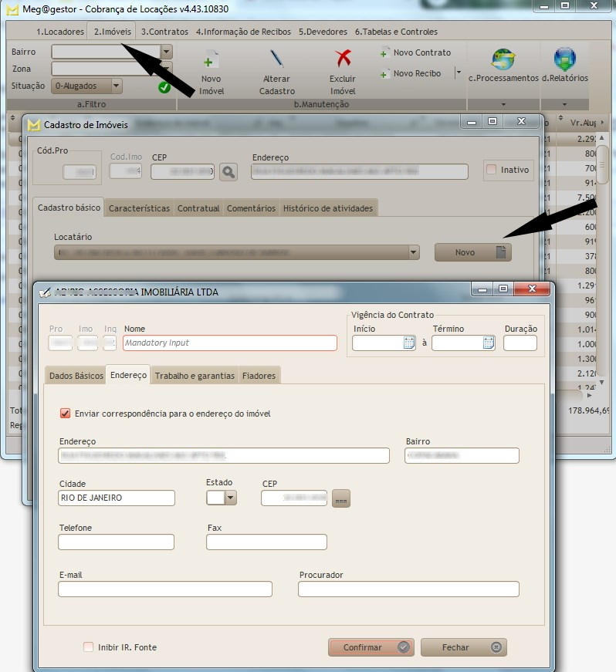
Task: Open calendar picker for Término date
Action: tap(489, 343)
